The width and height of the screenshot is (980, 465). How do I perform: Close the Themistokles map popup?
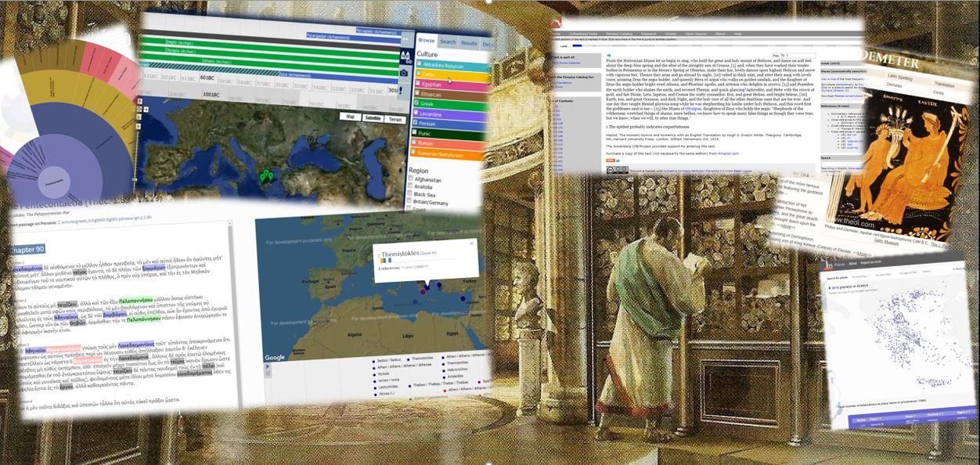471,243
